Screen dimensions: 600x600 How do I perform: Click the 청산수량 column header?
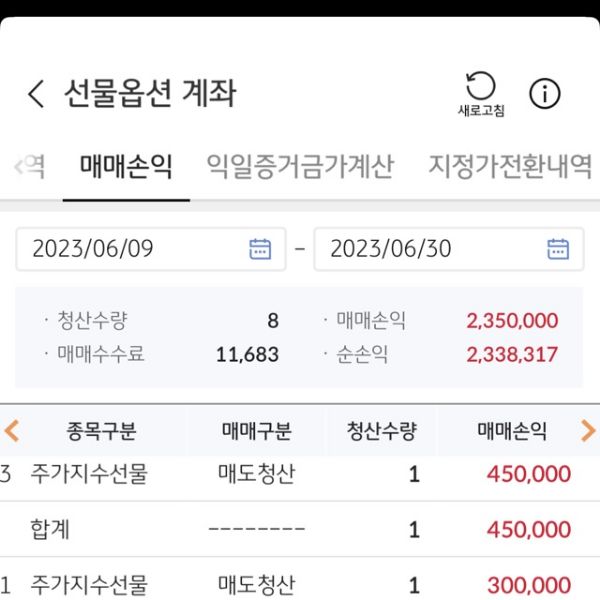click(x=381, y=431)
